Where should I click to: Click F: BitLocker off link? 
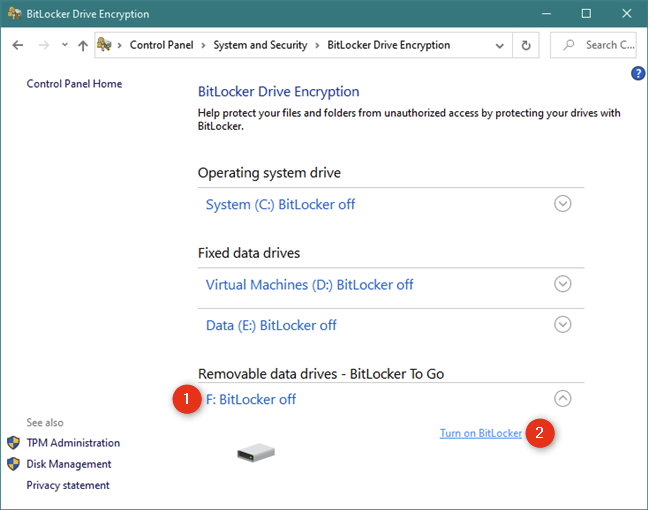(251, 400)
